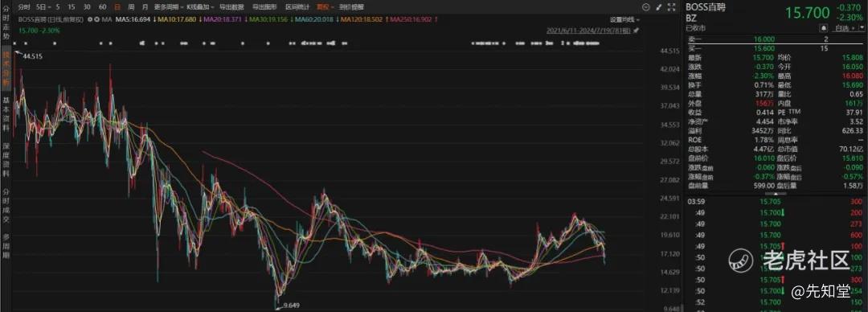Viewport: 868px width, 312px height.
Task: Click the pin icon beside the date range
Action: 636,30
